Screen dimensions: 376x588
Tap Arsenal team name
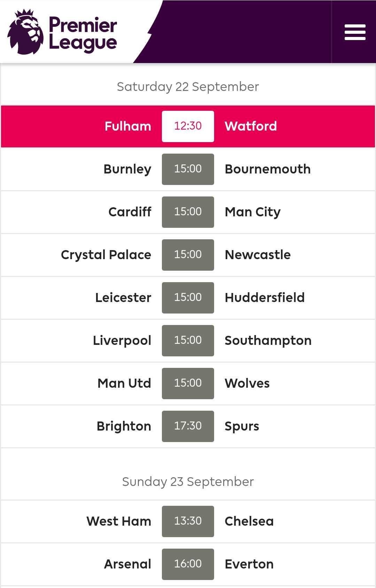(x=127, y=564)
